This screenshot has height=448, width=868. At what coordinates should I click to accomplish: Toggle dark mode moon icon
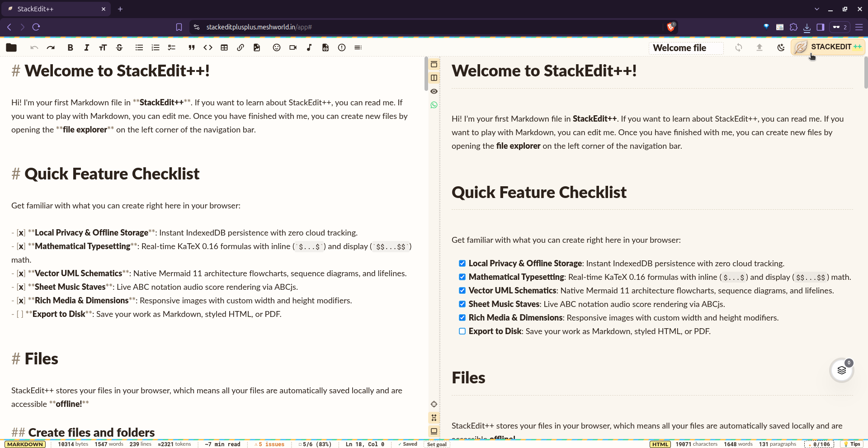coord(781,47)
